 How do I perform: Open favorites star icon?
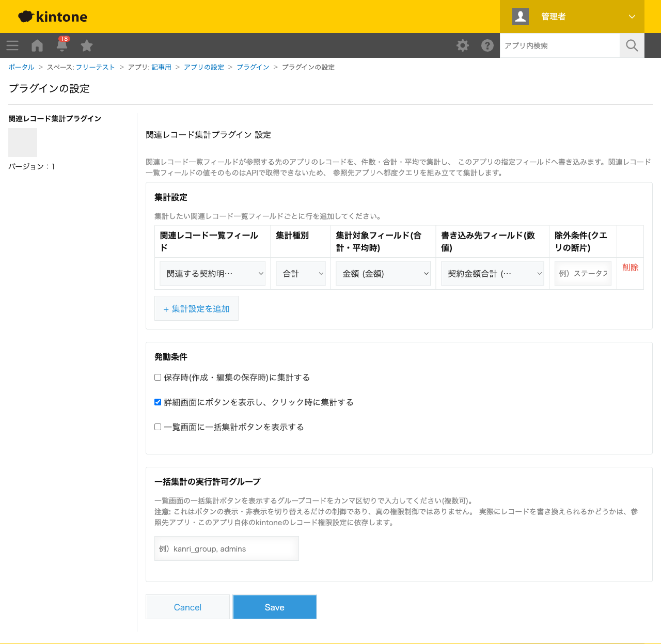(87, 45)
